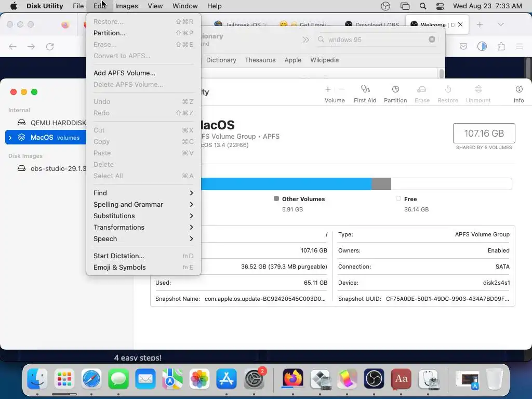Expand the Find submenu
The height and width of the screenshot is (399, 532).
pyautogui.click(x=144, y=193)
